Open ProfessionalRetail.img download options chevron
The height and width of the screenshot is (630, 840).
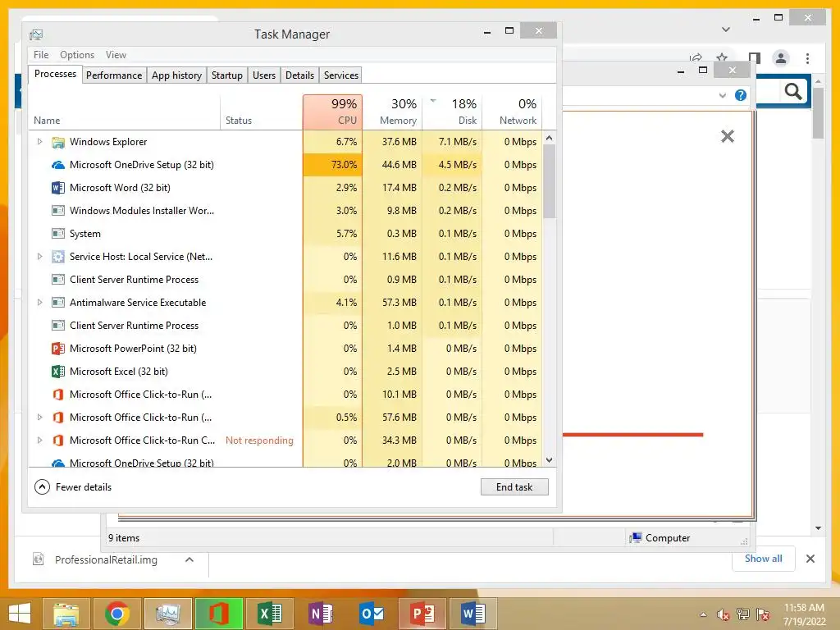click(x=189, y=559)
